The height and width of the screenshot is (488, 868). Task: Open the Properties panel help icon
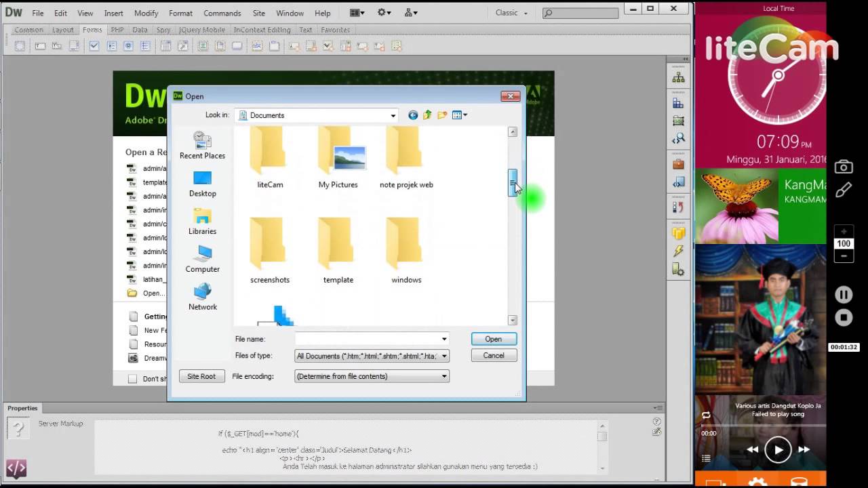click(656, 422)
